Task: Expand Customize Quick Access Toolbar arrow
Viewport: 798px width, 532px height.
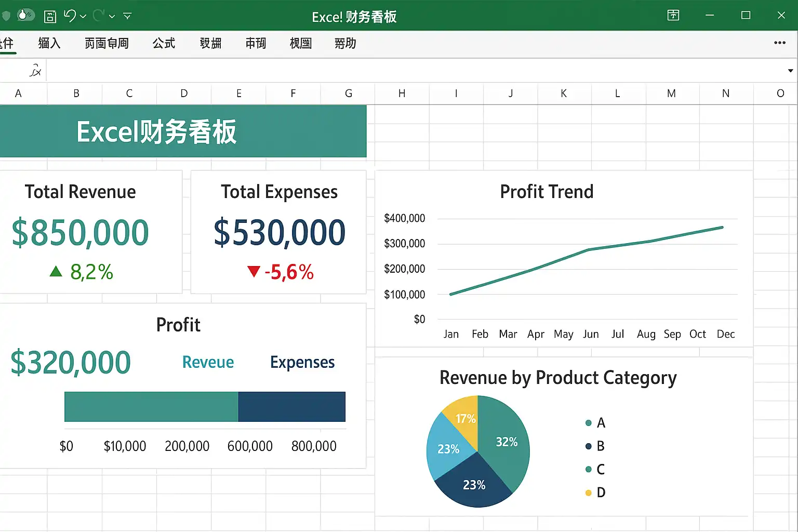Action: point(127,17)
